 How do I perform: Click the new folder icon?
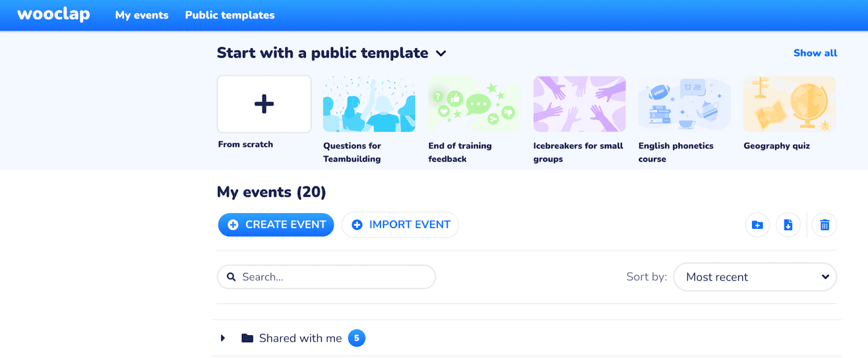click(x=757, y=225)
